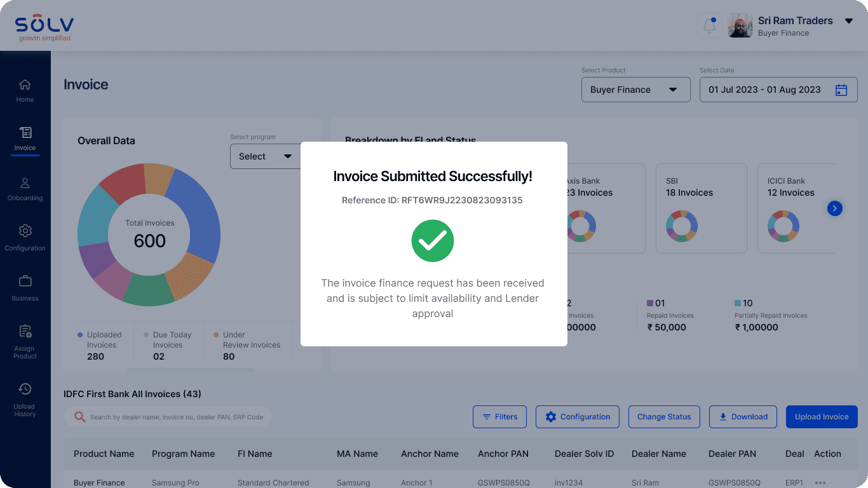The height and width of the screenshot is (488, 868).
Task: Click the ICICI Bank card mini donut chart
Action: click(x=783, y=226)
